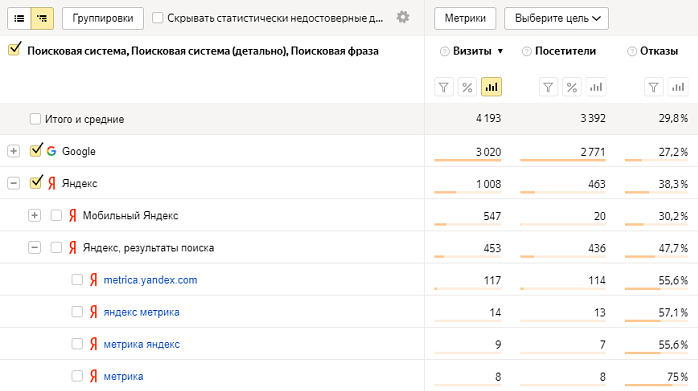Open the metrica.yandex.com search phrase link
The image size is (698, 391).
point(150,280)
